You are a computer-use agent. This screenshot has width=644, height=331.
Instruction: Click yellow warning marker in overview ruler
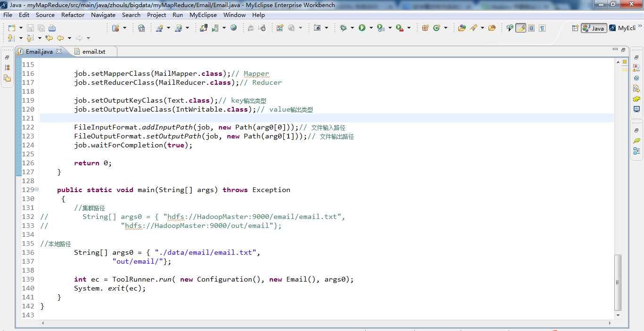point(625,62)
